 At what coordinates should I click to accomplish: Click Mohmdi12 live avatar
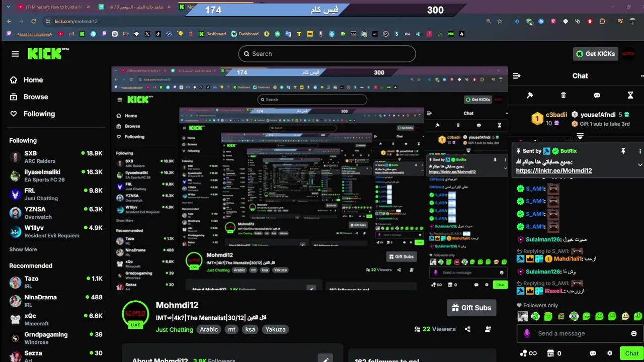135,315
